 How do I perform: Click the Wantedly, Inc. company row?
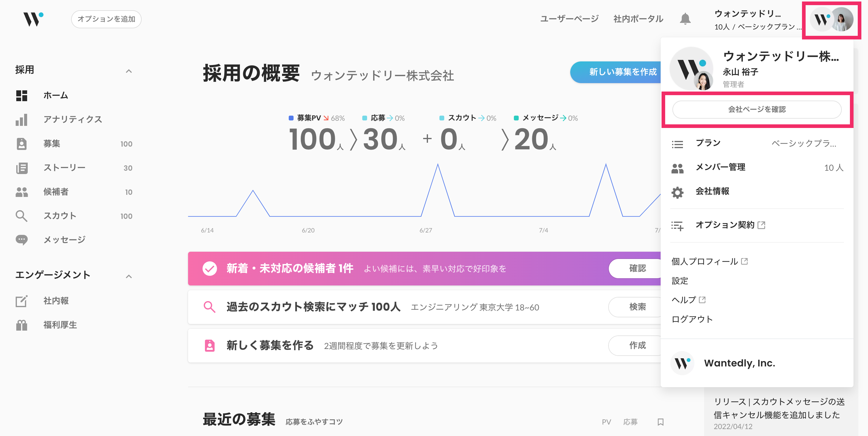point(757,363)
